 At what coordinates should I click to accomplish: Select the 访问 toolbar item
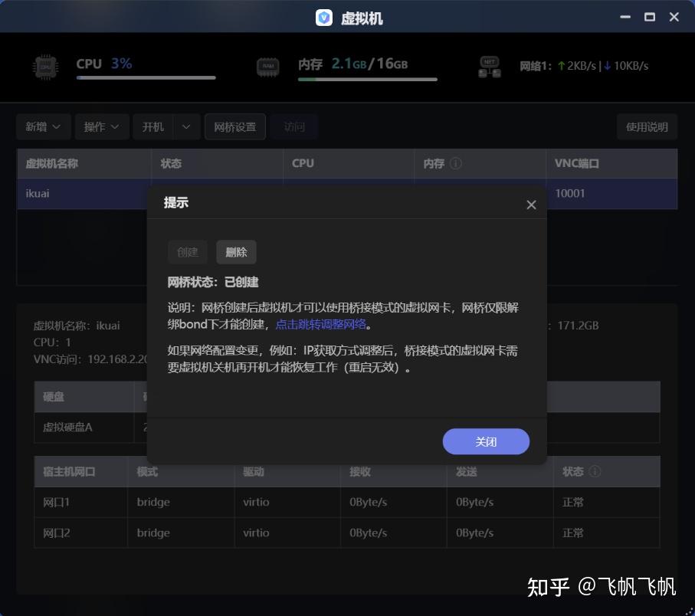coord(294,126)
